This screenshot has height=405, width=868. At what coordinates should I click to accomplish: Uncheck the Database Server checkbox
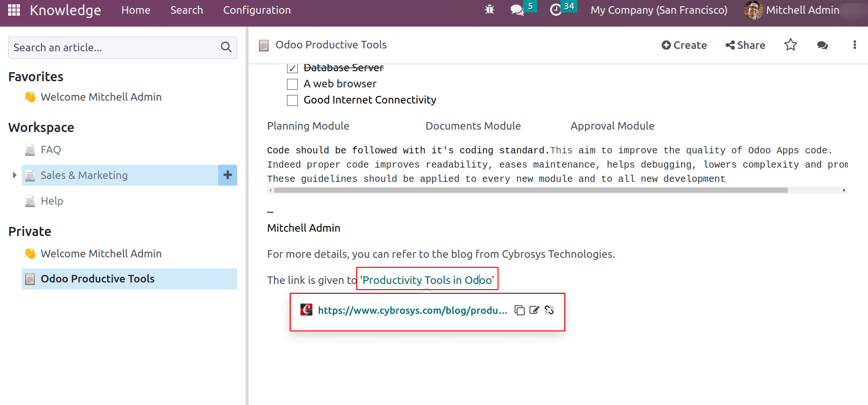coord(293,68)
